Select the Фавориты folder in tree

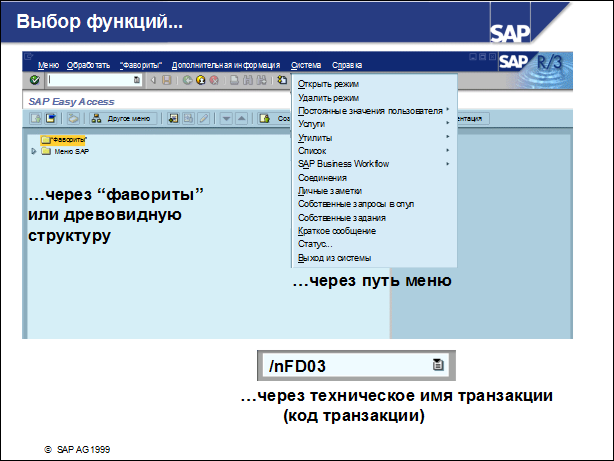[62, 139]
